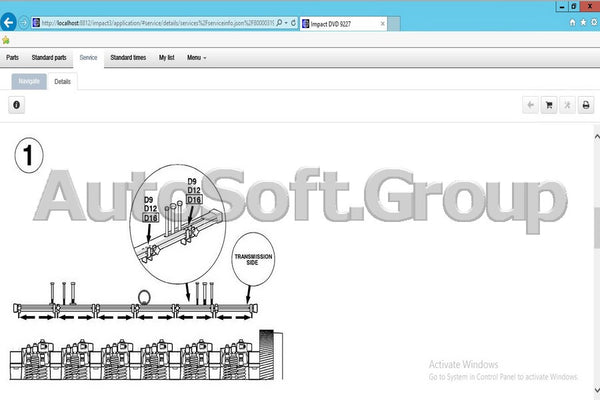The image size is (600, 400).
Task: Open My list
Action: [x=166, y=57]
